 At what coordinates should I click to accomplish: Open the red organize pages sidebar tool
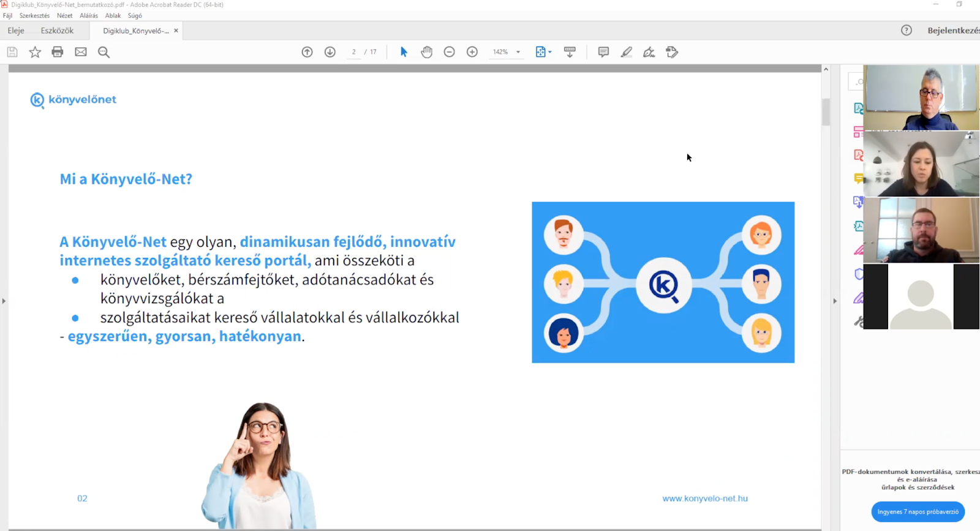click(x=859, y=132)
